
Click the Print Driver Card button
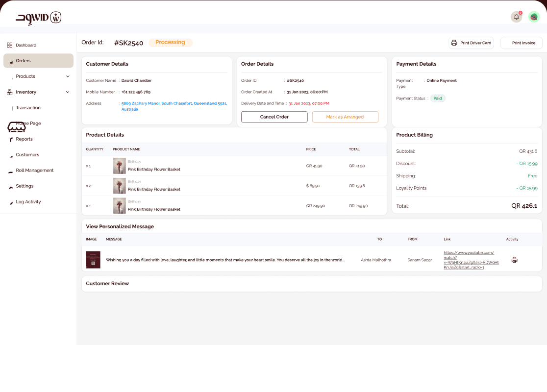[471, 43]
